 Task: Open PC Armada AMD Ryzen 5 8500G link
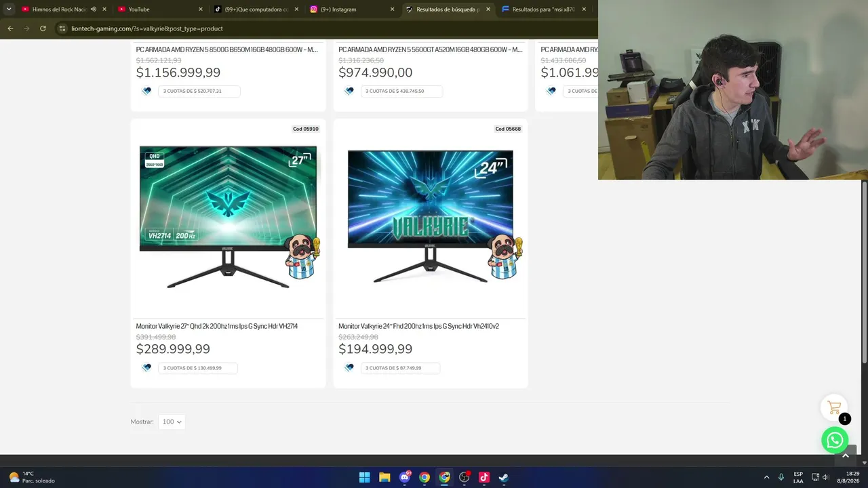226,49
